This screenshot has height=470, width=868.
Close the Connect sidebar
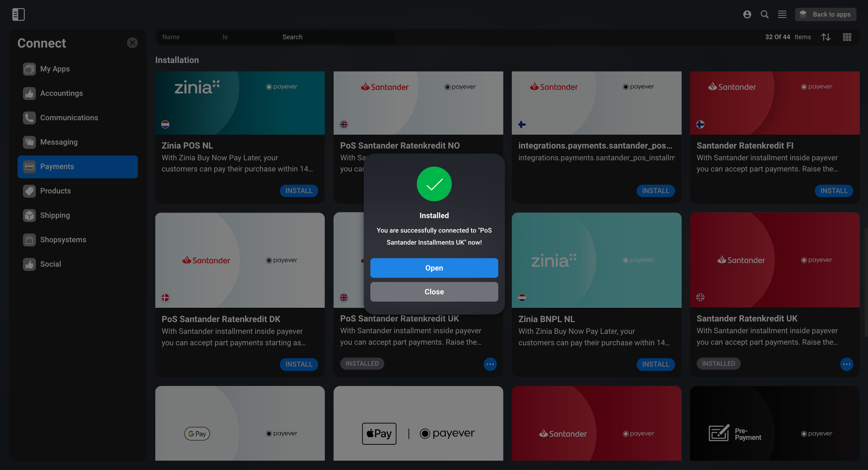coord(132,43)
